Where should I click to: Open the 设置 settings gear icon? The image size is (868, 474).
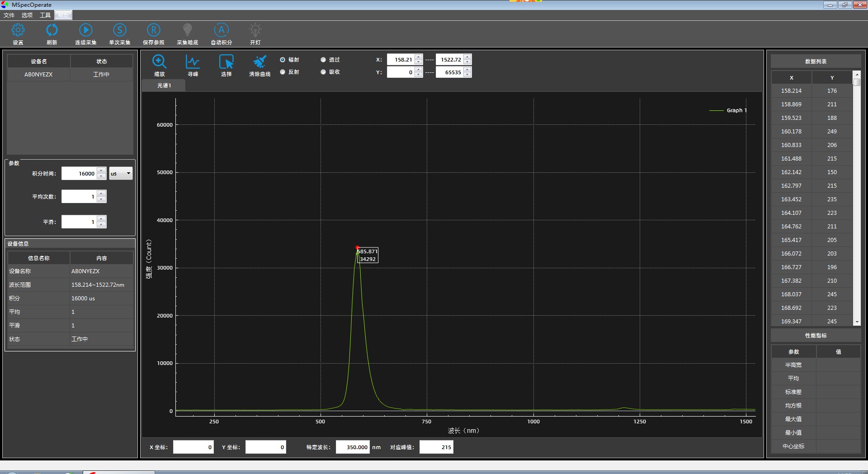tap(18, 30)
